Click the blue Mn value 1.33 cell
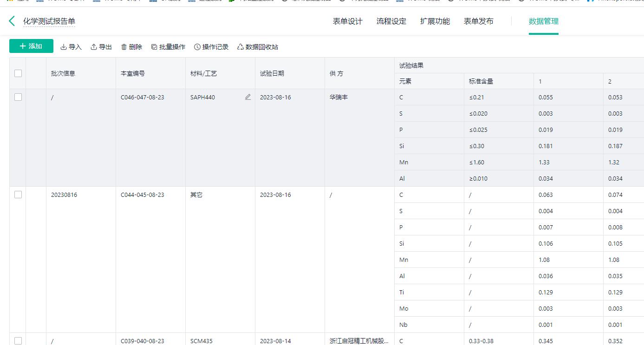 coord(544,162)
